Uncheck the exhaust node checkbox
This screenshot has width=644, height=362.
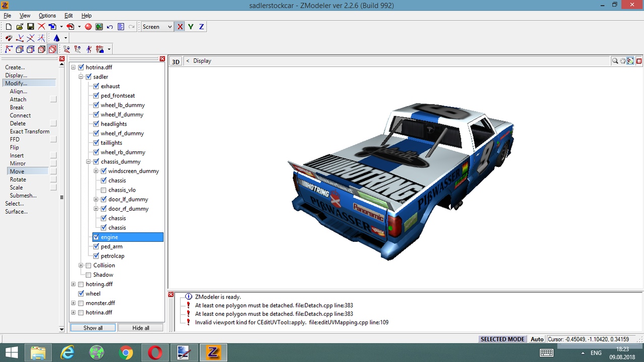point(96,86)
